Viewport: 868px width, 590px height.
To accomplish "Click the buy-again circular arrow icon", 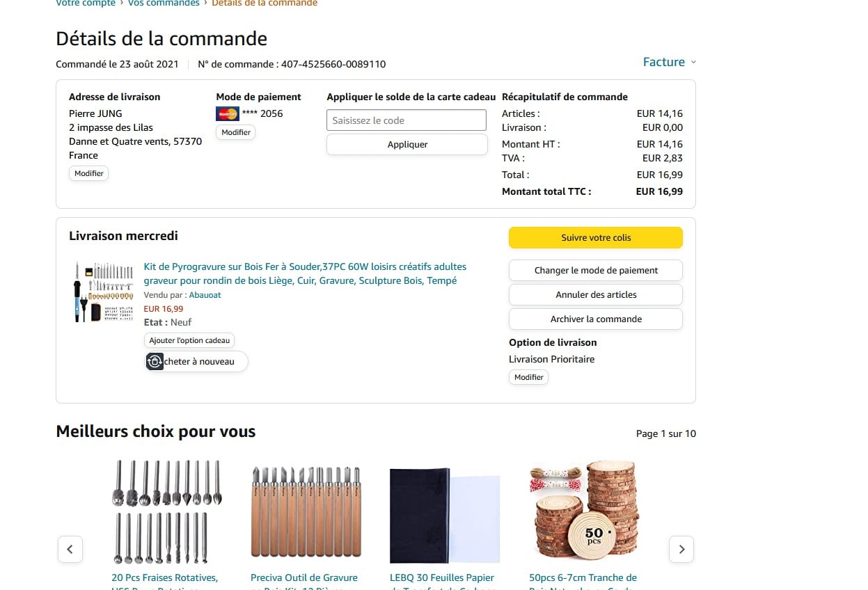I will (155, 362).
